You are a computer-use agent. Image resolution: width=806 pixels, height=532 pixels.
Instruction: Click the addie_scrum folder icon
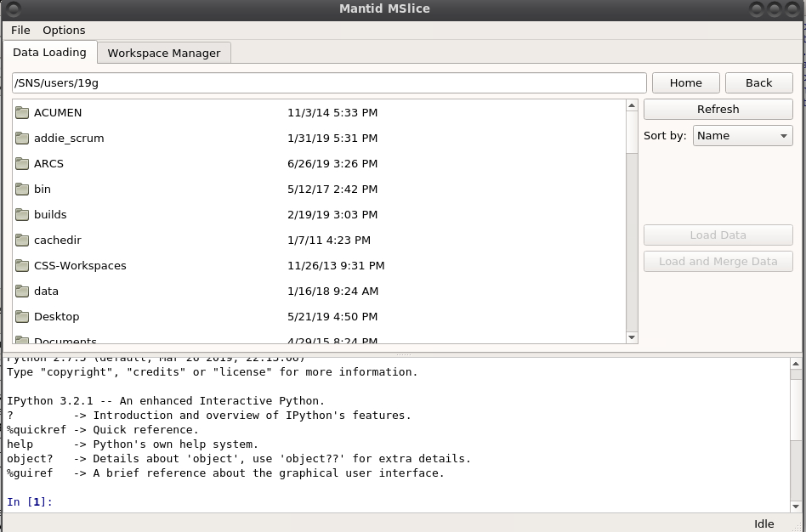pyautogui.click(x=22, y=138)
